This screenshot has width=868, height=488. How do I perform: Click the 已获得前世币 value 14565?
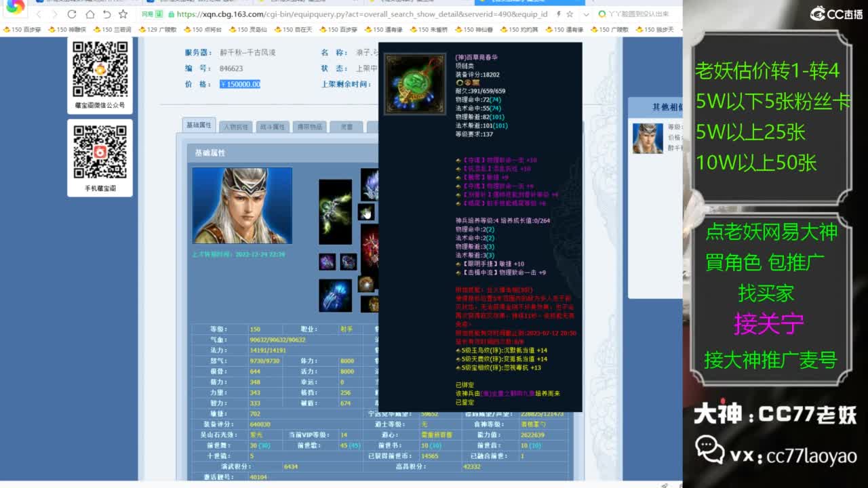point(430,456)
